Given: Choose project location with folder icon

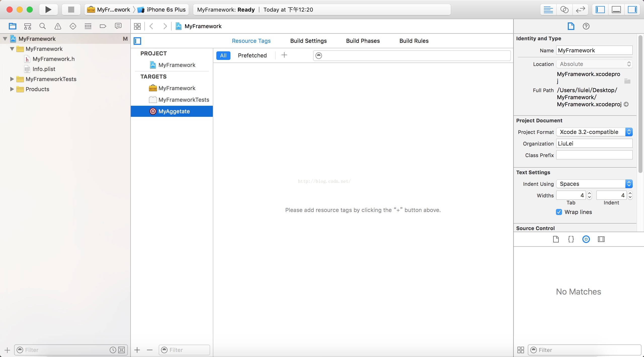Looking at the screenshot, I should click(627, 81).
